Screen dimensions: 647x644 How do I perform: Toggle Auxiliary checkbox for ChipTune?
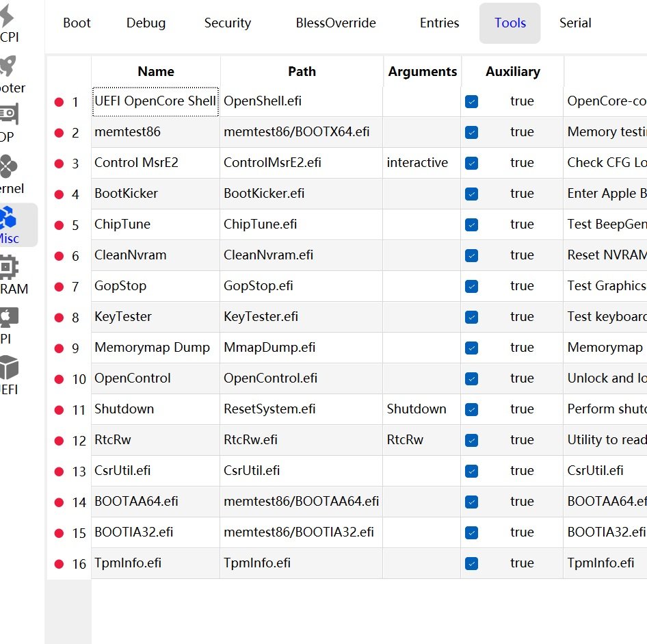[x=471, y=224]
